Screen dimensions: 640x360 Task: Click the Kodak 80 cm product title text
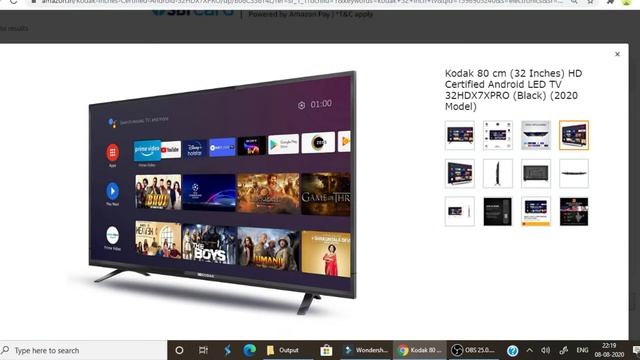(x=513, y=90)
